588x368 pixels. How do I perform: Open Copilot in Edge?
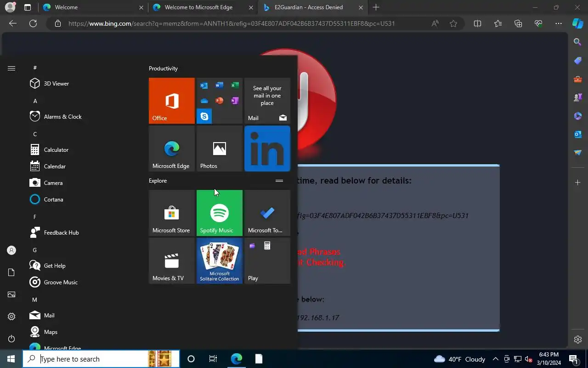click(x=578, y=23)
